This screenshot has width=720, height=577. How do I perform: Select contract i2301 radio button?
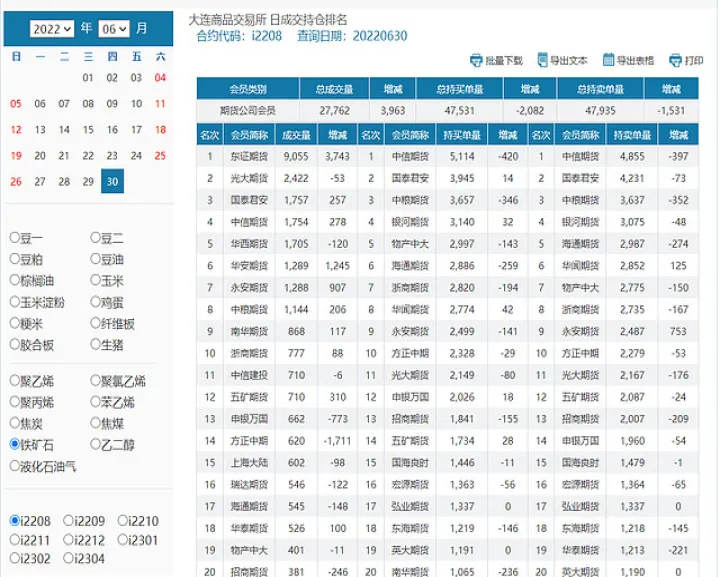point(123,539)
